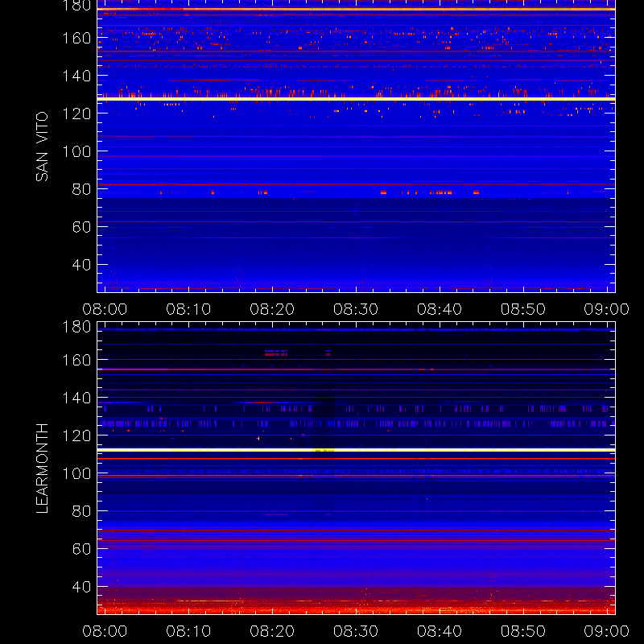Click the SAN VITO axis label
Viewport: 644px width, 644px height.
click(42, 147)
